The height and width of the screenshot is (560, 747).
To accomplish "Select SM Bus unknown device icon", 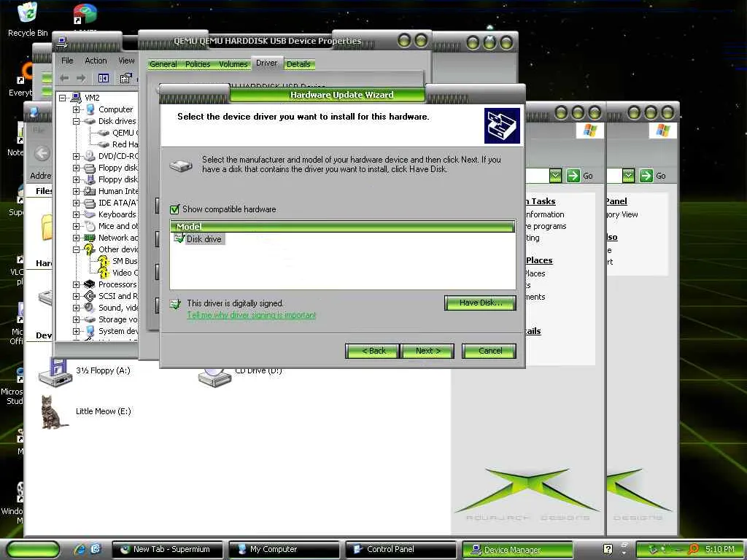I will click(x=104, y=261).
